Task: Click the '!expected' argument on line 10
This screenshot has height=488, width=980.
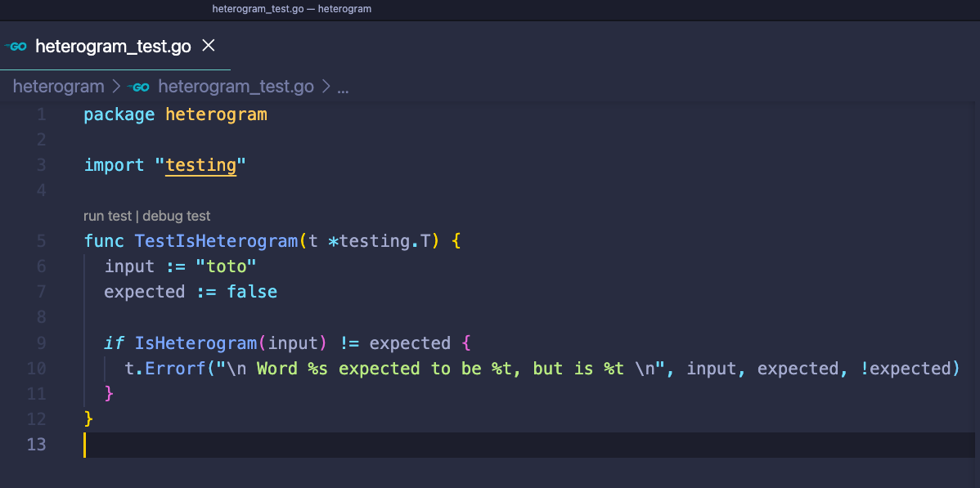Action: (x=905, y=369)
